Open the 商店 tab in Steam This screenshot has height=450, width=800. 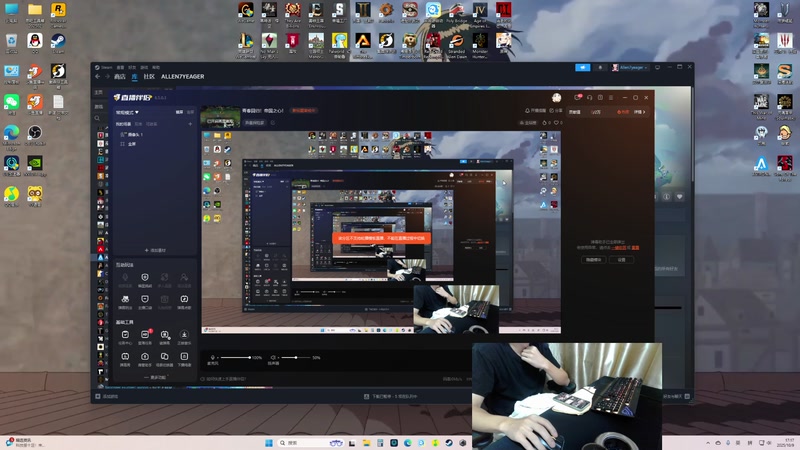click(119, 77)
